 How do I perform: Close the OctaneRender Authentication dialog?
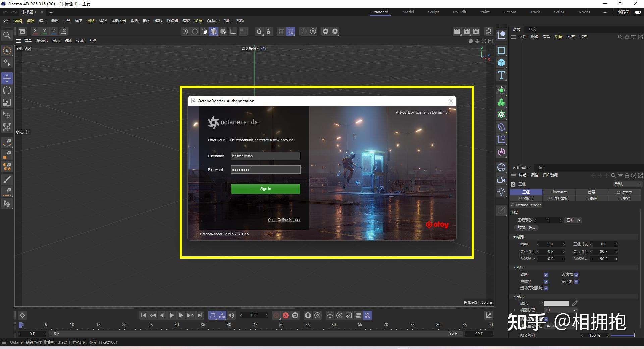pos(451,101)
